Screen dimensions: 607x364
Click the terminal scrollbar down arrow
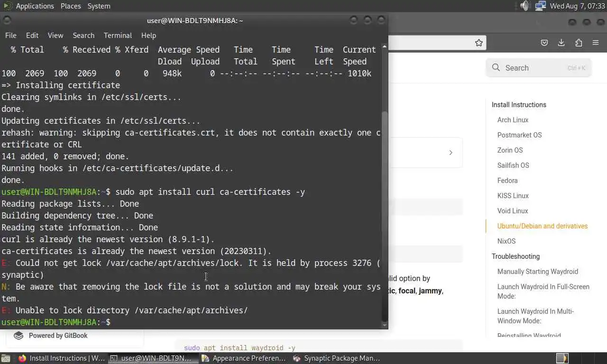385,325
